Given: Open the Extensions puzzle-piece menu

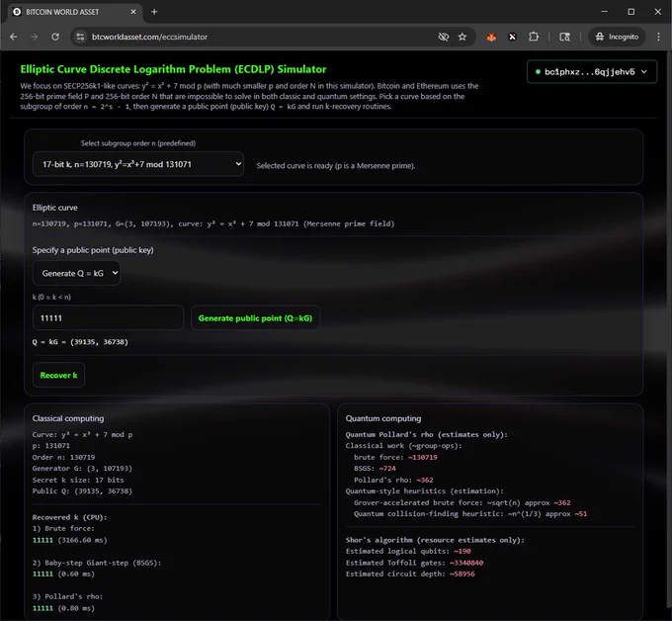Looking at the screenshot, I should [534, 37].
